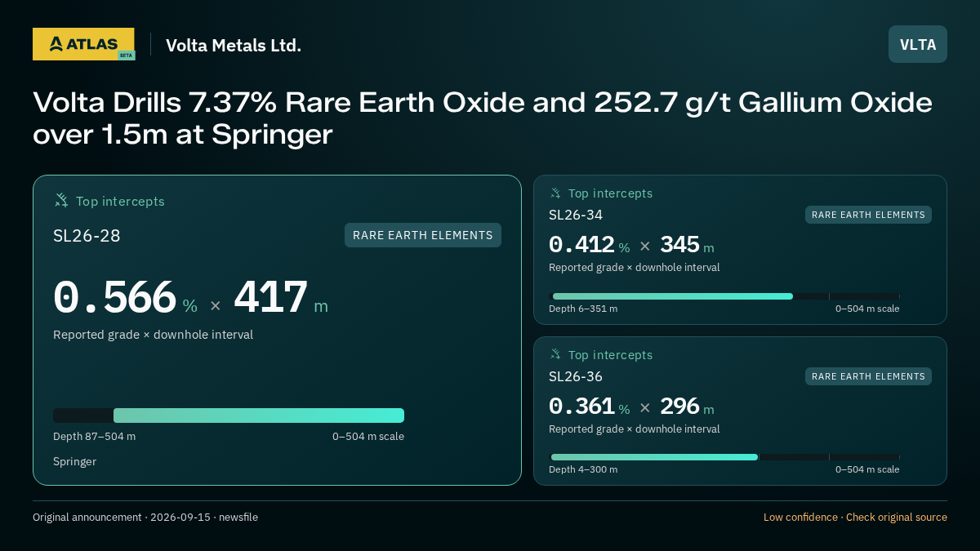Click the Rare Earth Elements tag on SL26-36
The width and height of the screenshot is (980, 551).
click(x=868, y=376)
